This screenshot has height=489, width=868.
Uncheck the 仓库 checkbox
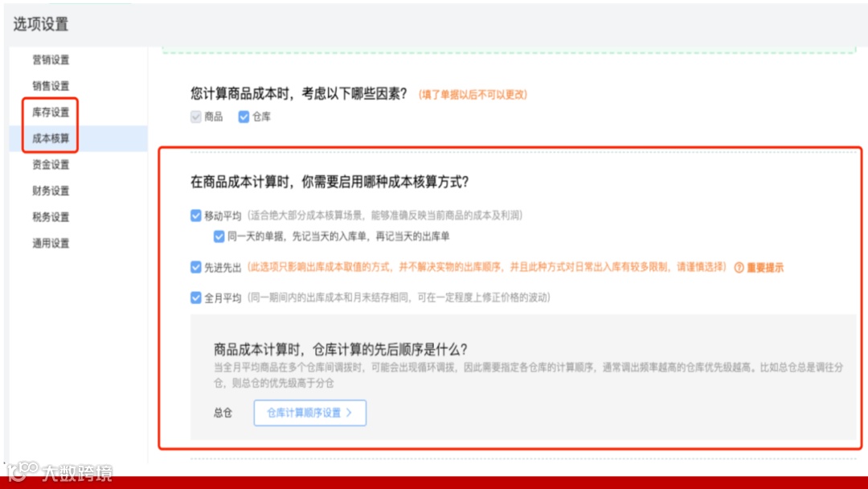pos(244,116)
